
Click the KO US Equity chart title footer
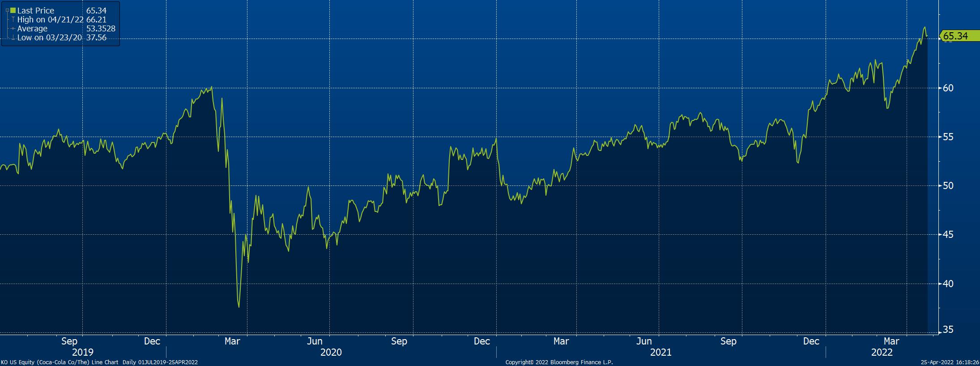[x=99, y=362]
